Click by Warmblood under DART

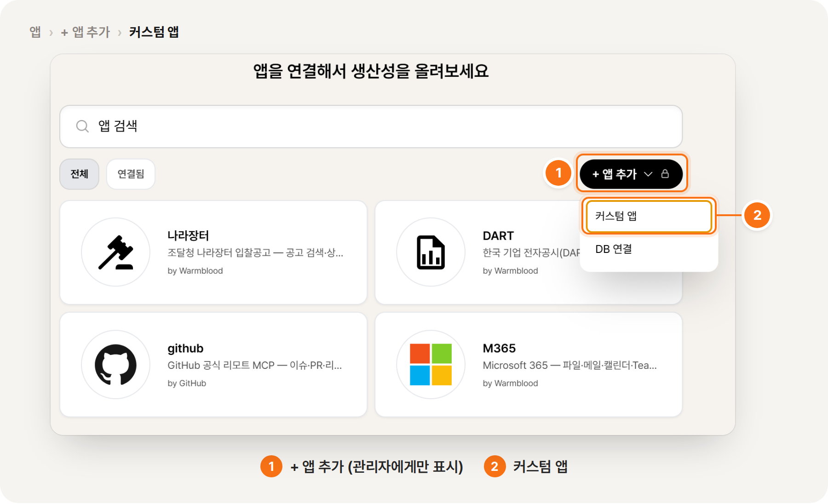[510, 271]
